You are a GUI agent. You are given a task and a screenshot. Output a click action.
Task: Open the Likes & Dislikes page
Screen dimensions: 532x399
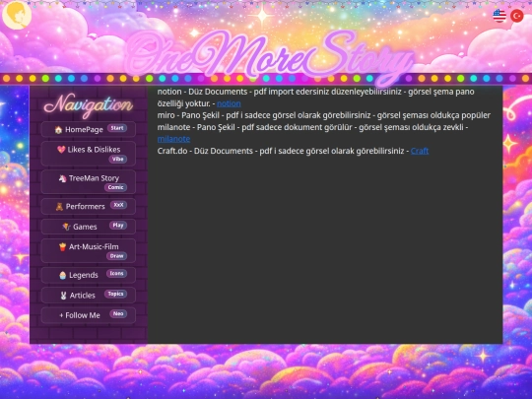point(89,154)
